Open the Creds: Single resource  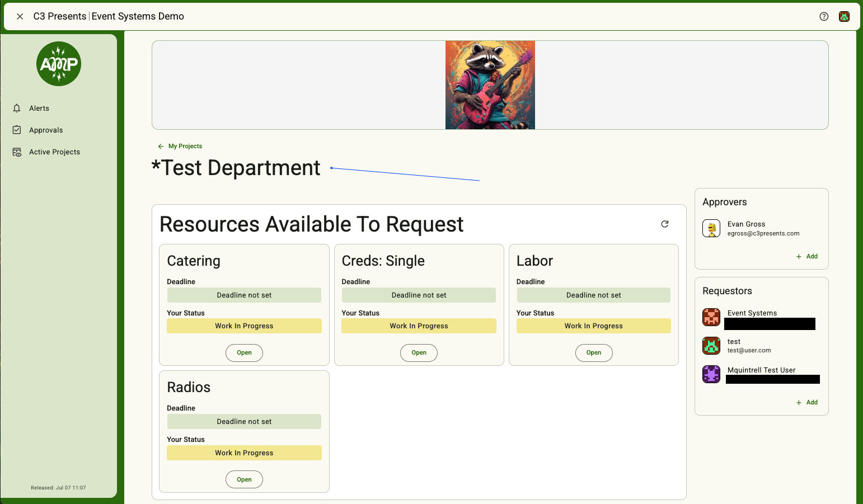coord(419,352)
